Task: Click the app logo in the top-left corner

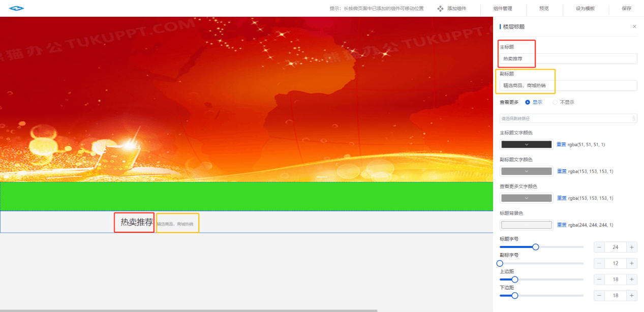Action: (16, 8)
